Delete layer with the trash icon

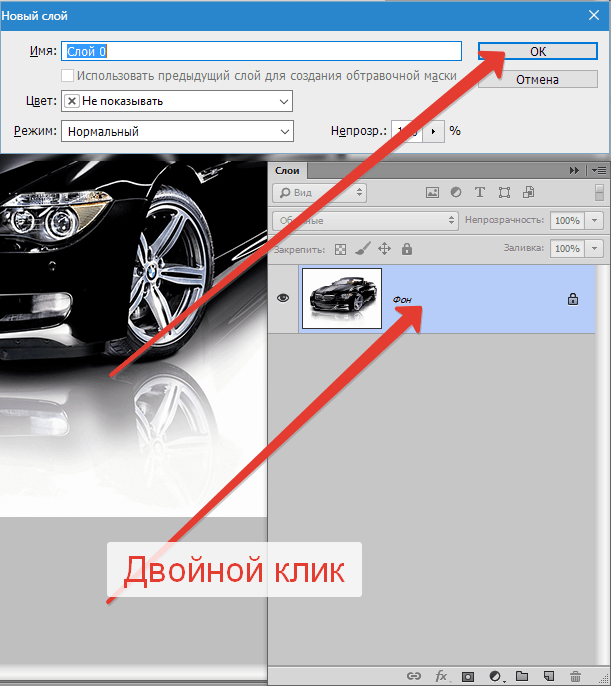575,676
